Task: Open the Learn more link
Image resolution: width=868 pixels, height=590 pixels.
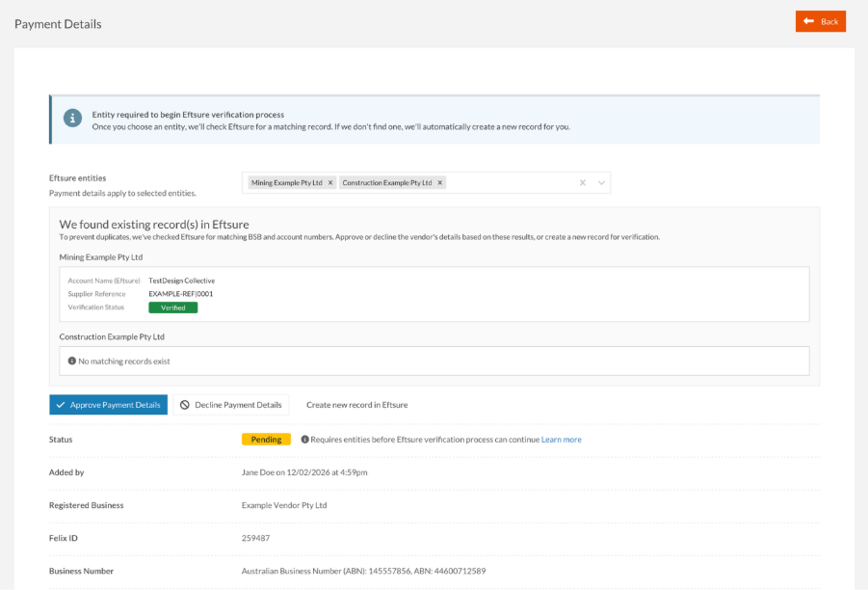Action: pyautogui.click(x=562, y=439)
